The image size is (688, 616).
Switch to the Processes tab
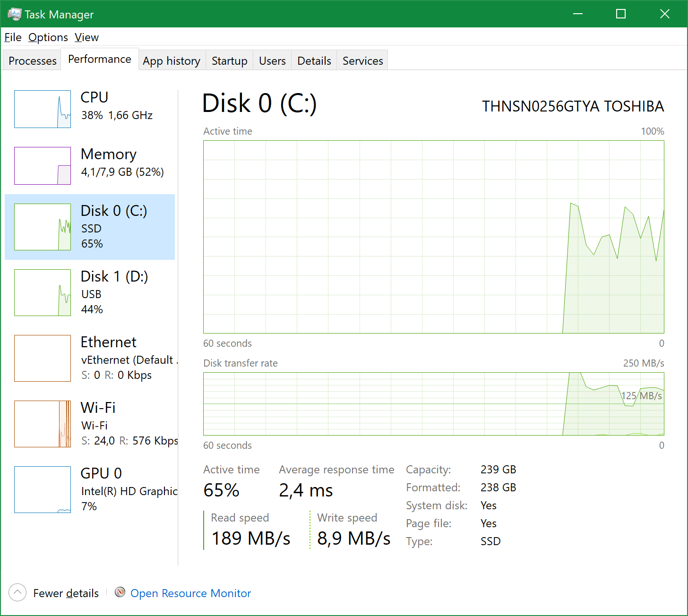tap(32, 61)
